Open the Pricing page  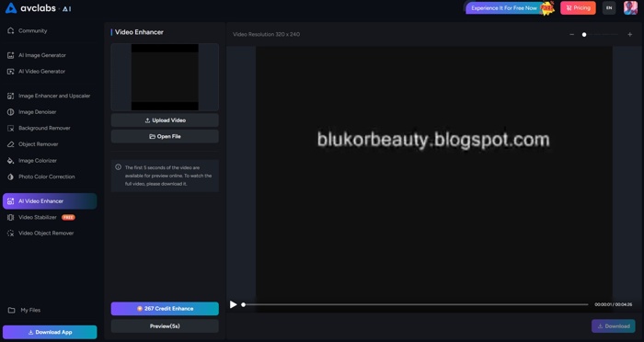tap(578, 7)
